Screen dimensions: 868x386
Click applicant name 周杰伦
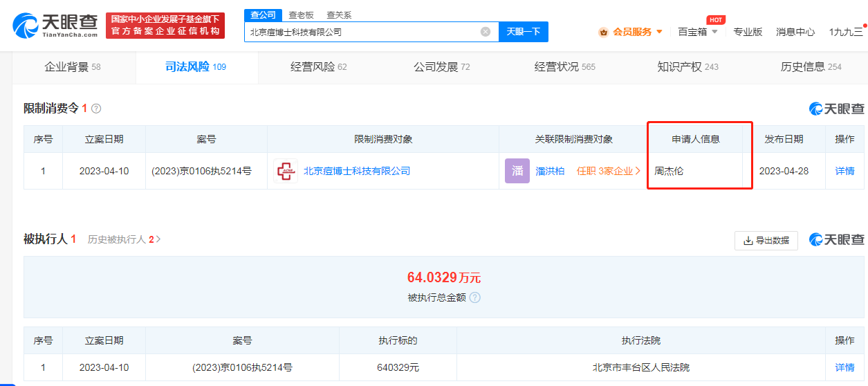(x=669, y=171)
